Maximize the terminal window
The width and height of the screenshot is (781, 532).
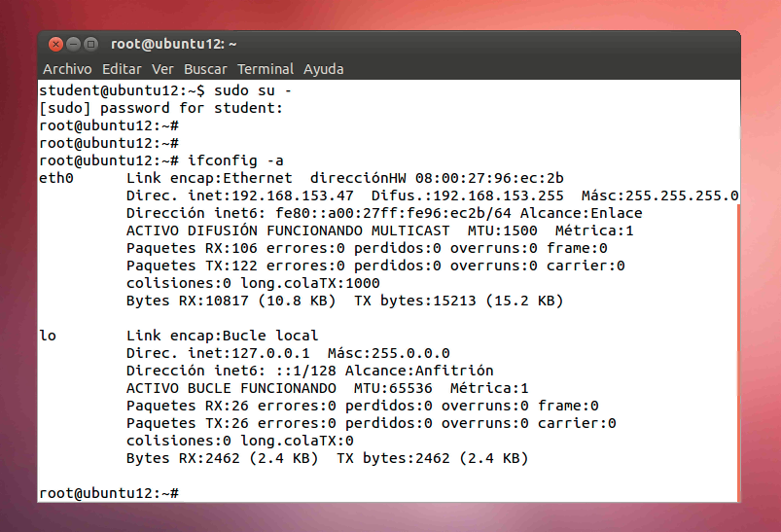coord(90,44)
